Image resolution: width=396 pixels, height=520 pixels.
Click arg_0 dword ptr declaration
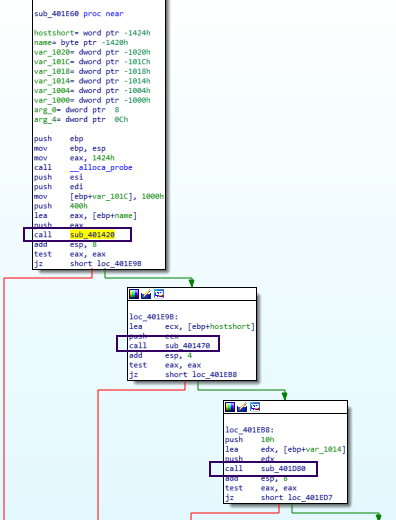point(77,110)
